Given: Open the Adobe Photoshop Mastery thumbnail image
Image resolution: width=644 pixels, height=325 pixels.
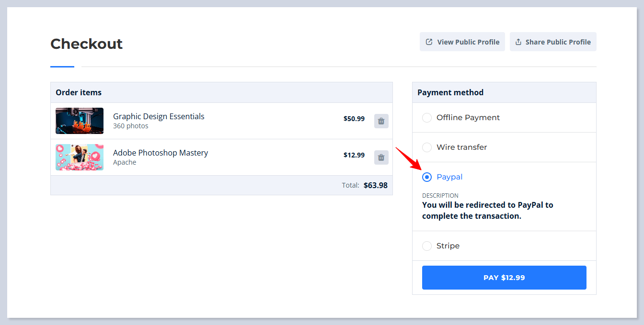Looking at the screenshot, I should click(x=80, y=157).
